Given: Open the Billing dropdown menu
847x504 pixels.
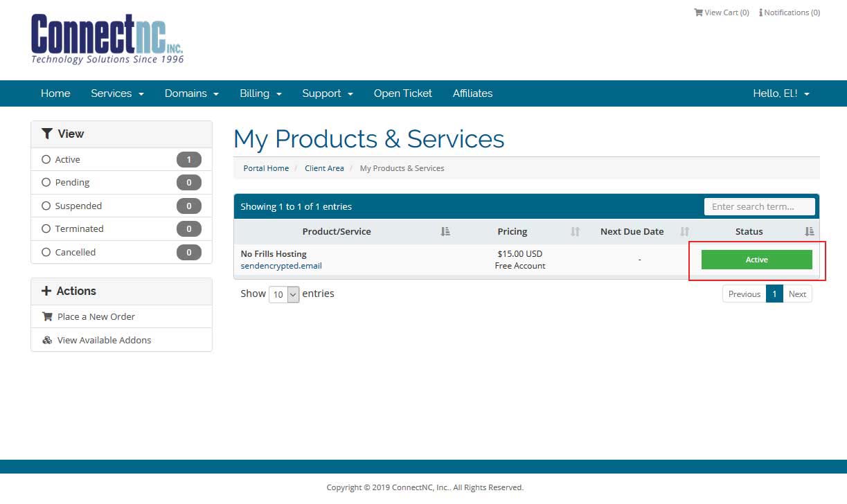Looking at the screenshot, I should pos(260,93).
